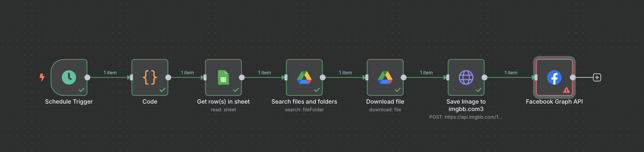This screenshot has height=152, width=644.
Task: Open the Facebook Graph API node
Action: pos(554,77)
